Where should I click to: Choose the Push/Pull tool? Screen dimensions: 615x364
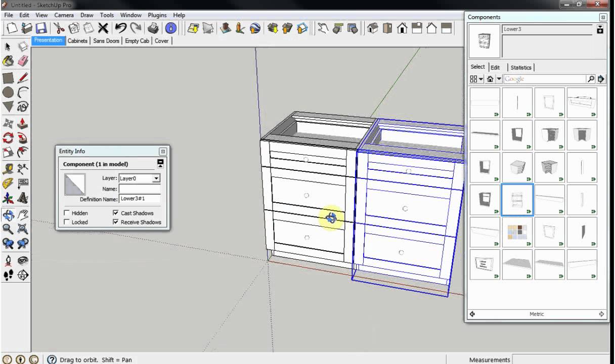[23, 123]
